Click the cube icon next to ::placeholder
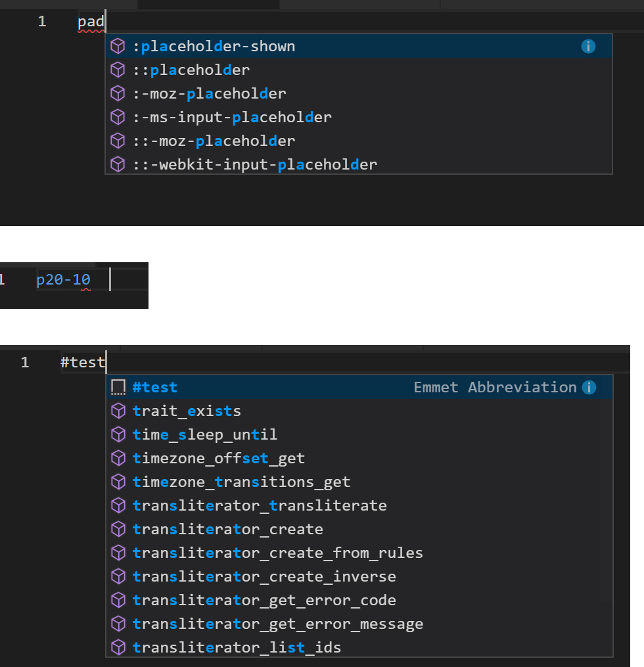Viewport: 644px width, 667px height. 118,69
